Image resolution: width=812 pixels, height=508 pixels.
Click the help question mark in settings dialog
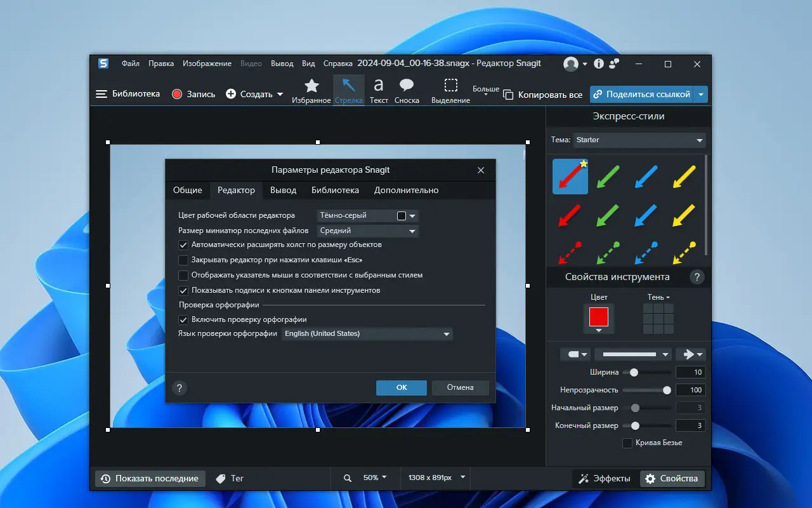(x=179, y=388)
